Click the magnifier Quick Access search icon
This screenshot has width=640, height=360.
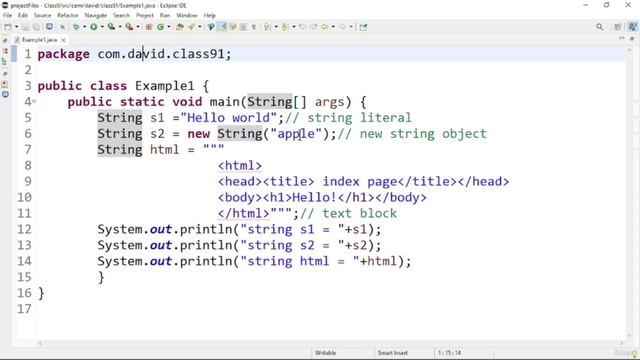coord(600,27)
